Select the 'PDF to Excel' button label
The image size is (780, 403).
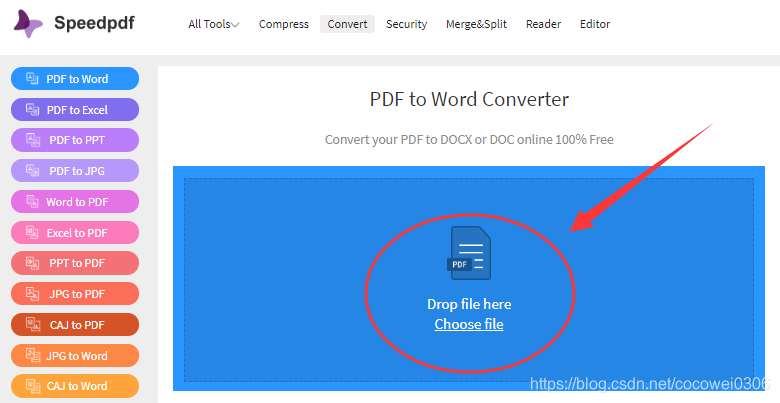point(77,109)
